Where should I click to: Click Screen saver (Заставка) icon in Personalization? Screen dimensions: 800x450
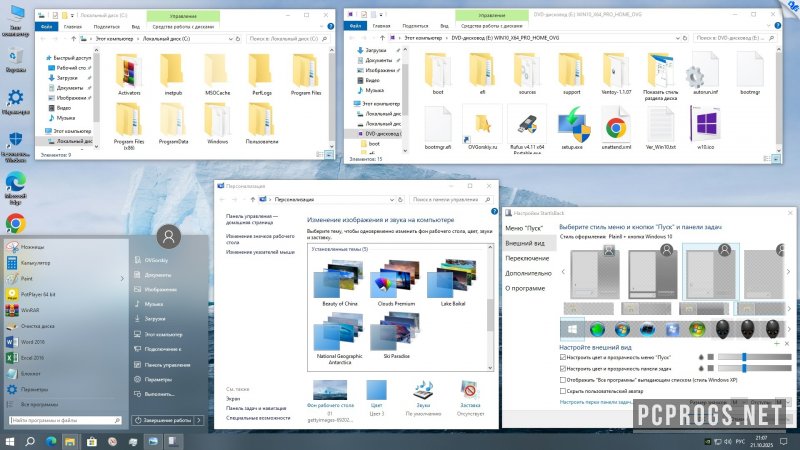470,393
